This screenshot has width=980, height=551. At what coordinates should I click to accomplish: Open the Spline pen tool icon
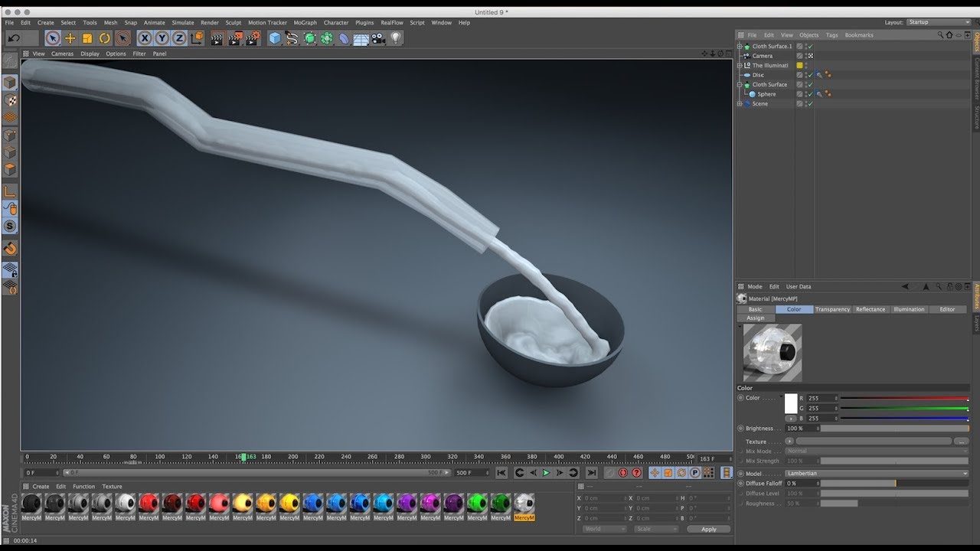[x=292, y=38]
